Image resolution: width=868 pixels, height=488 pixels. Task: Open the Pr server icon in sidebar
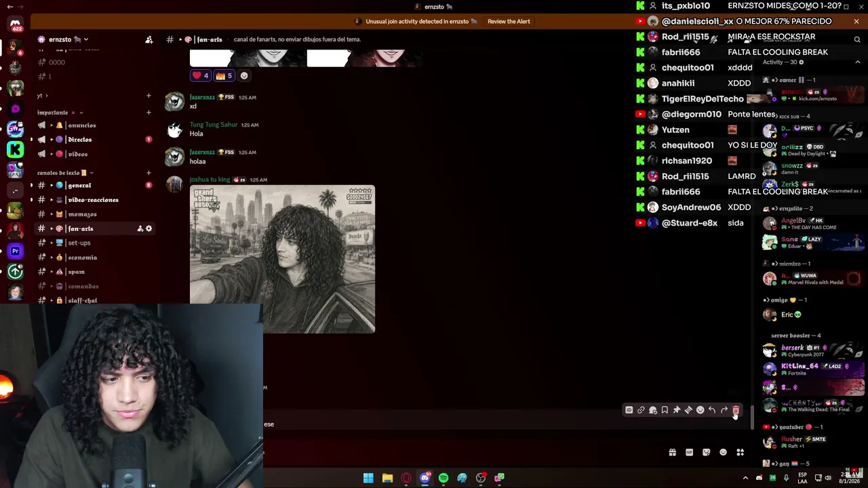[x=15, y=251]
